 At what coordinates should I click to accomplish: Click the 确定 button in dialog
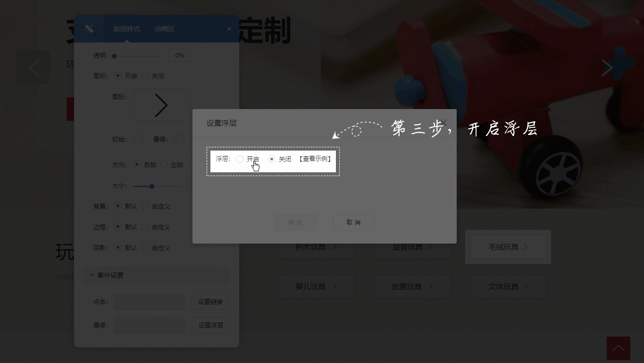click(295, 222)
